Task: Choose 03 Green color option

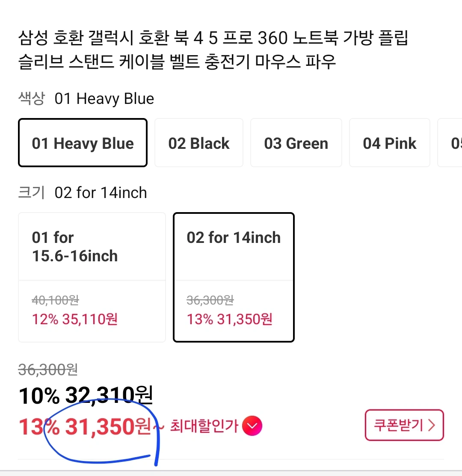Action: click(x=296, y=143)
